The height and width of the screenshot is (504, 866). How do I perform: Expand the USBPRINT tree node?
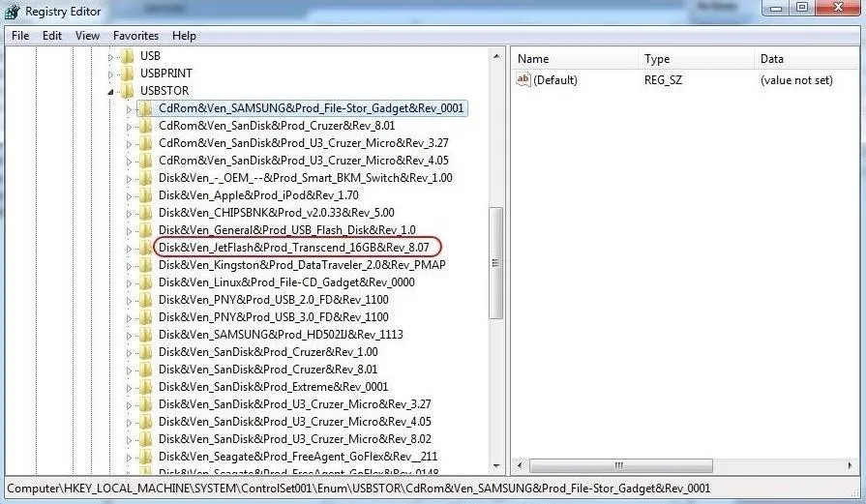110,74
